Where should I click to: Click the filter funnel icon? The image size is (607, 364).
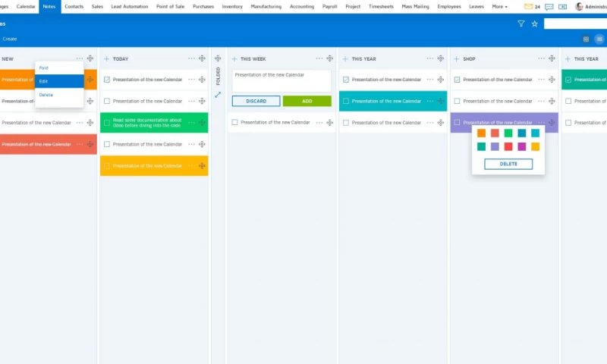521,24
